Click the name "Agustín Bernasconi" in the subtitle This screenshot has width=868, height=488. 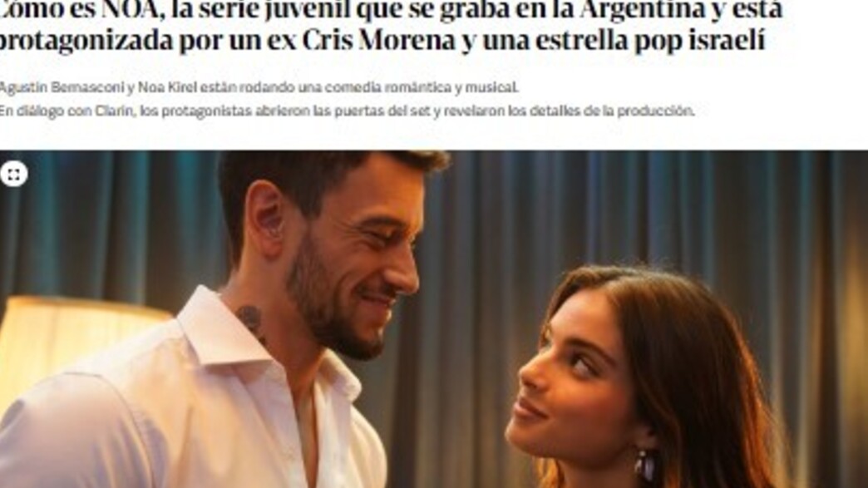(x=61, y=87)
